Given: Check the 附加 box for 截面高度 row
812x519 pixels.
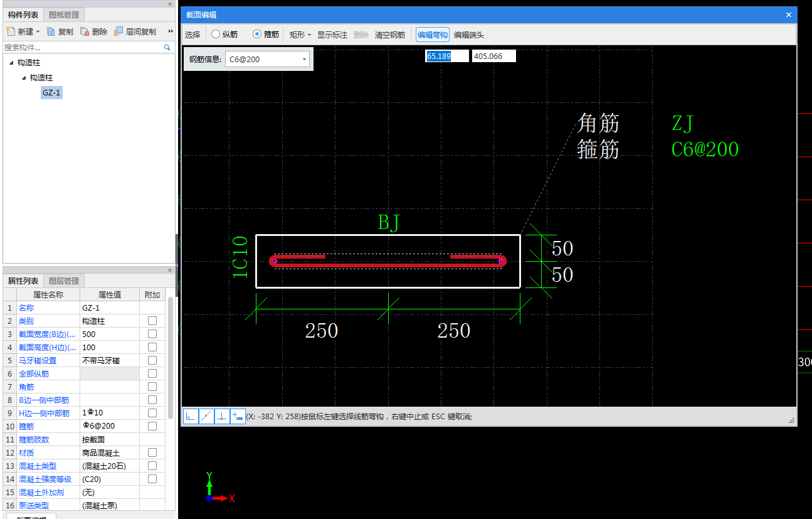Looking at the screenshot, I should coord(152,347).
